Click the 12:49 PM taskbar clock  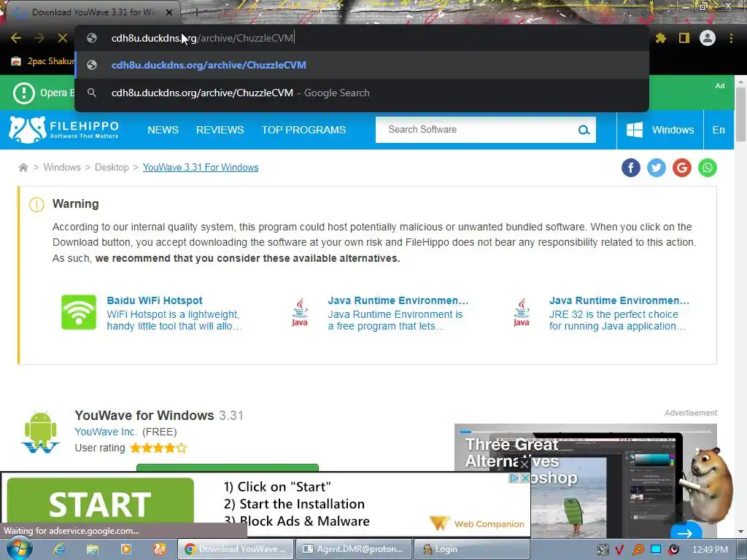(710, 550)
